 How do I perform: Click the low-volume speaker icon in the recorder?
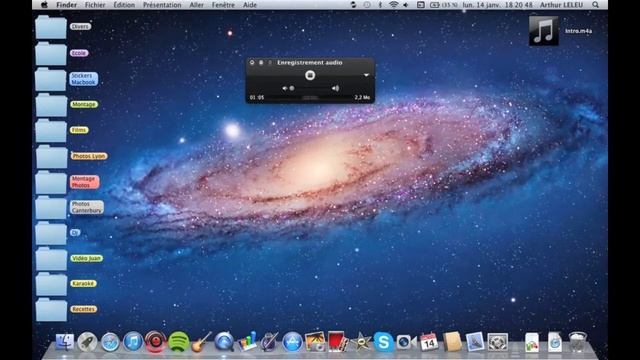284,88
